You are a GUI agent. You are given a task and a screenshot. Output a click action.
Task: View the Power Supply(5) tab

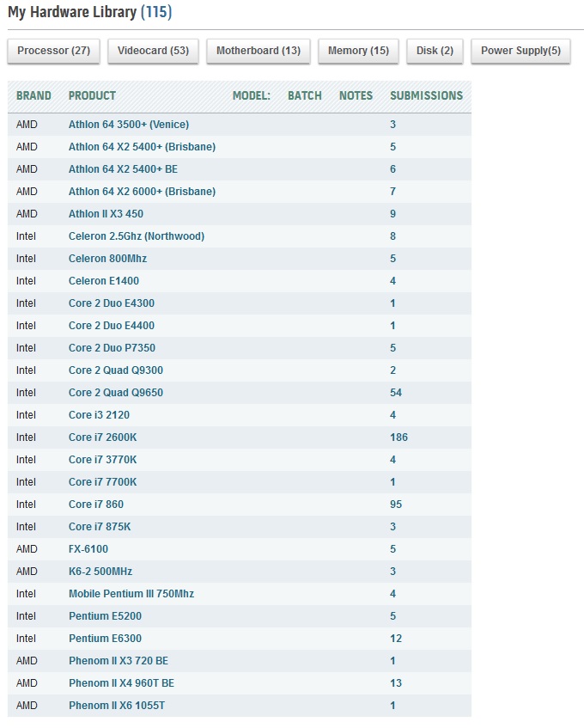pos(520,51)
